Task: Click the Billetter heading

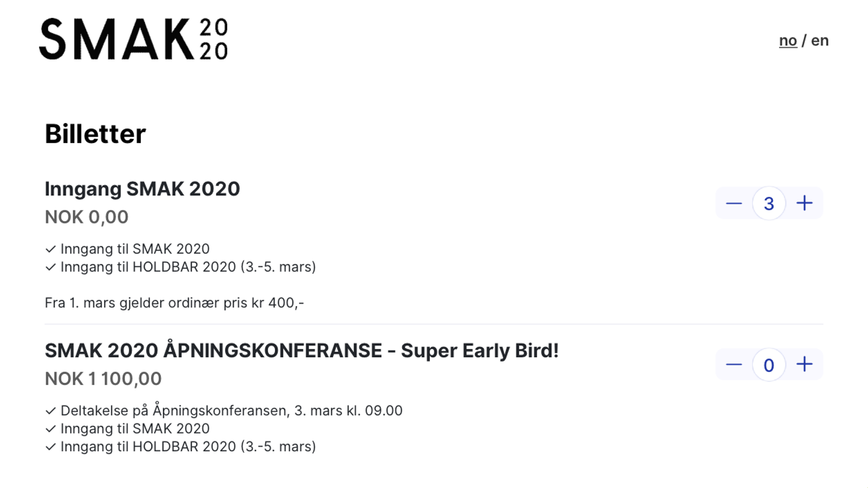Action: (x=95, y=134)
